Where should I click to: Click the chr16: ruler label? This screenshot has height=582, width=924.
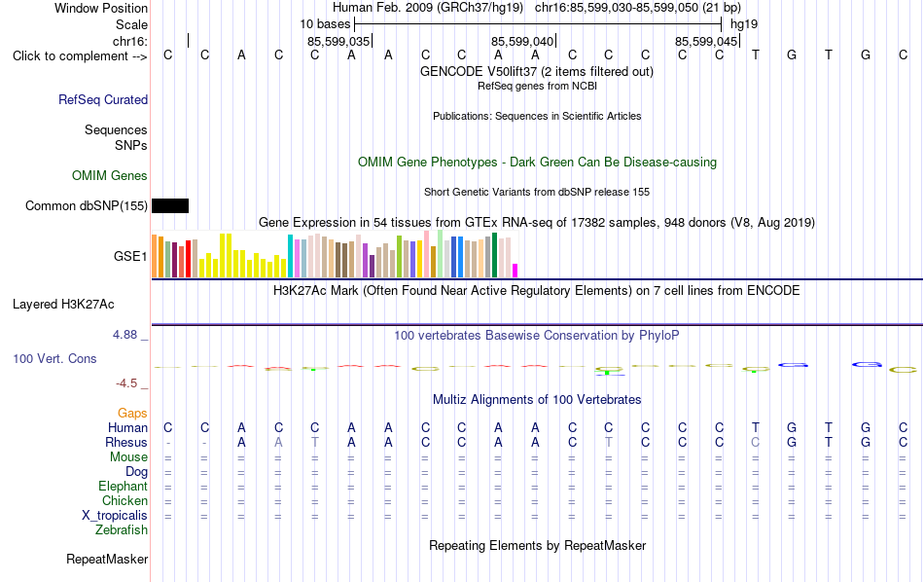[130, 41]
